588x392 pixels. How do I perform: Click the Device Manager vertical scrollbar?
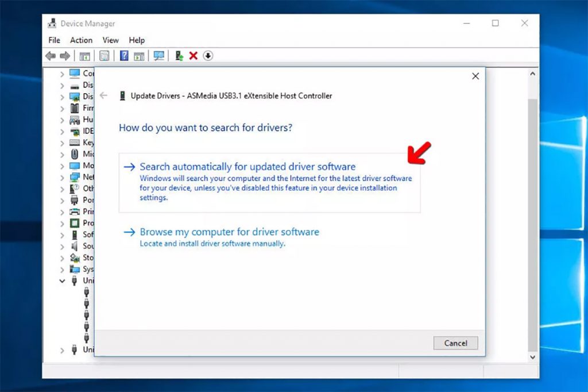click(532, 218)
